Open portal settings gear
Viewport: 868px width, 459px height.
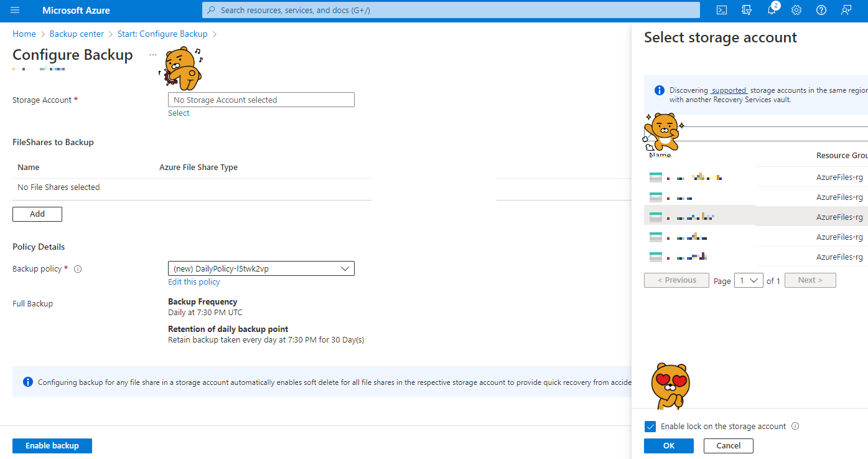click(x=796, y=11)
